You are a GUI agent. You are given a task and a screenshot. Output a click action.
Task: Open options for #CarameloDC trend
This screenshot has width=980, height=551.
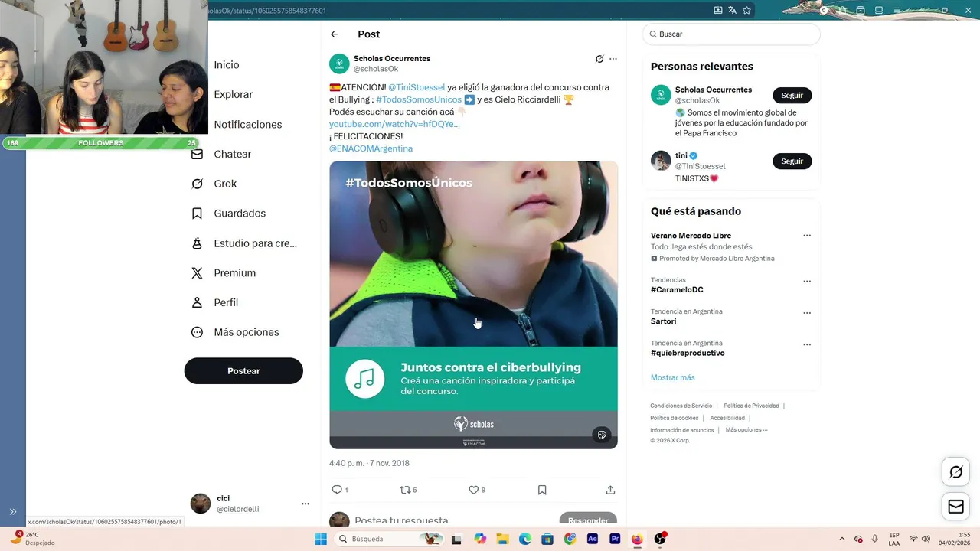point(807,282)
